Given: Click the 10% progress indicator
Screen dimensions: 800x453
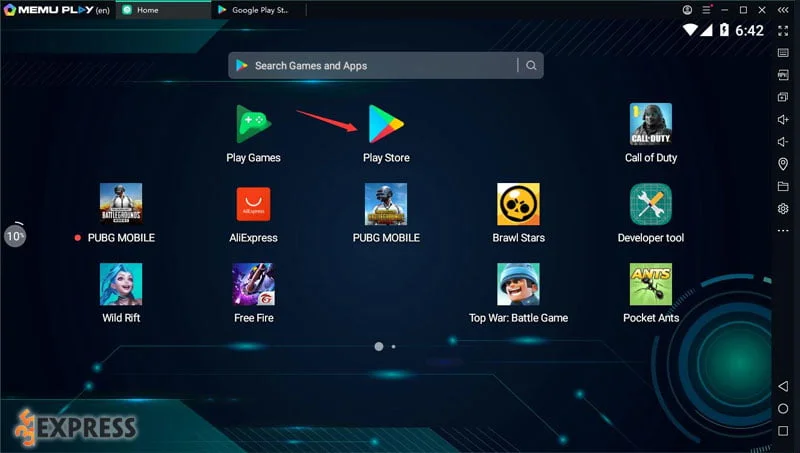Looking at the screenshot, I should click(x=15, y=236).
